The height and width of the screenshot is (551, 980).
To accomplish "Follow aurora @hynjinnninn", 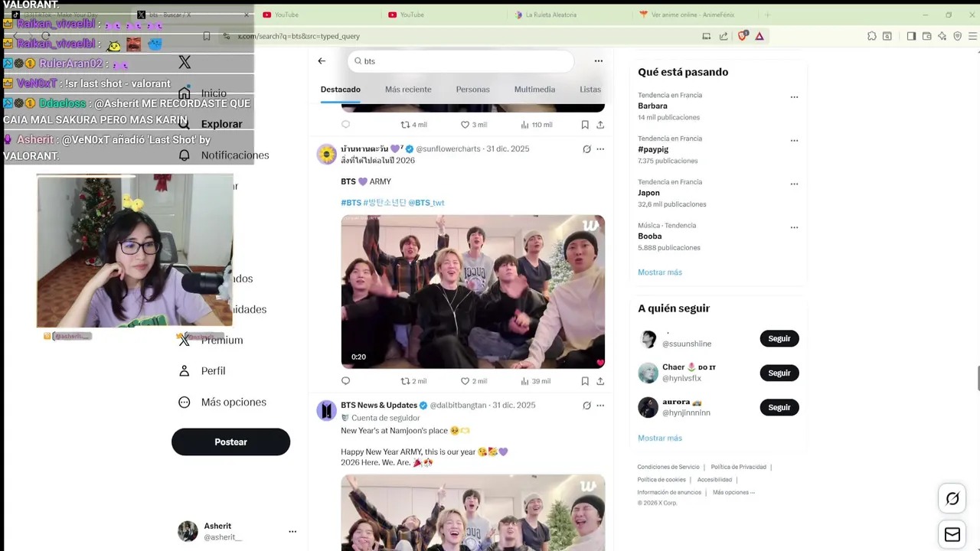I will 779,408.
